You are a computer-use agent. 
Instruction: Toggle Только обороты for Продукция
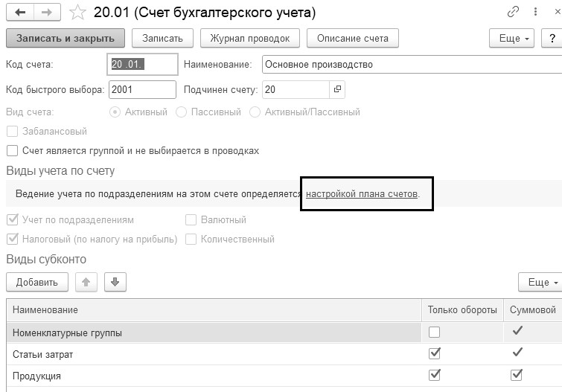pos(435,375)
